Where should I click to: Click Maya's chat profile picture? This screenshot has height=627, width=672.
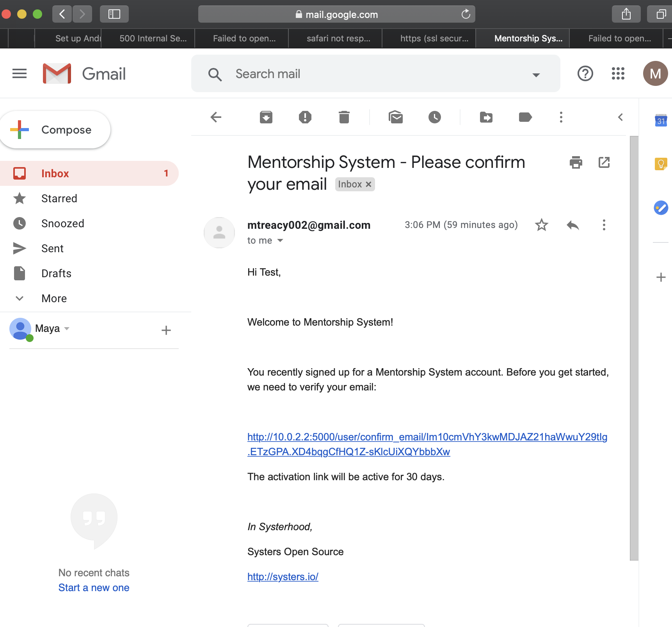pyautogui.click(x=20, y=329)
